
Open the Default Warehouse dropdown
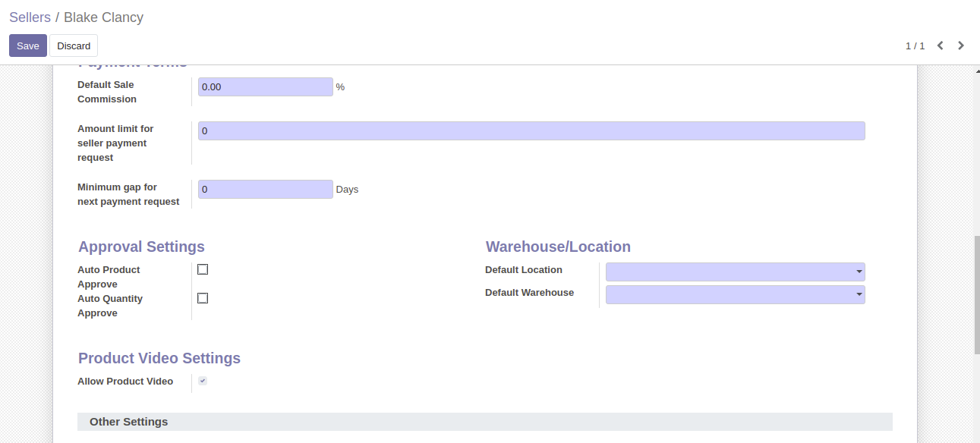735,294
